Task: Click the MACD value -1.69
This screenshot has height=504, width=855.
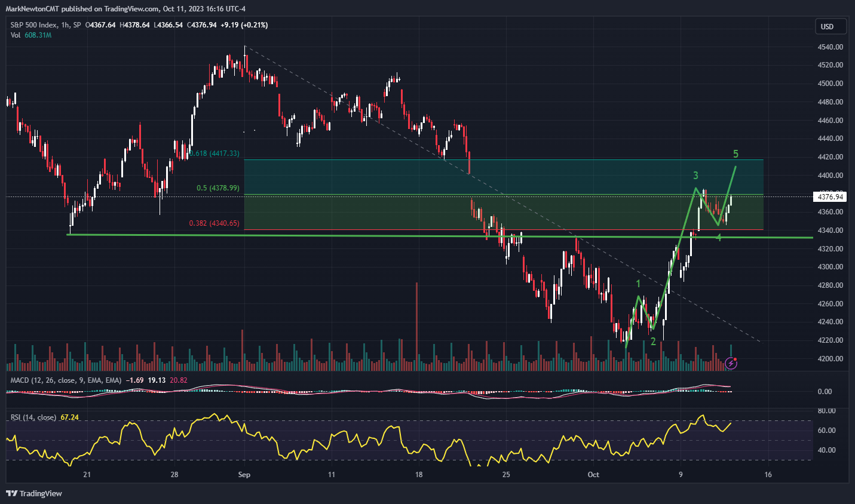Action: [x=136, y=380]
